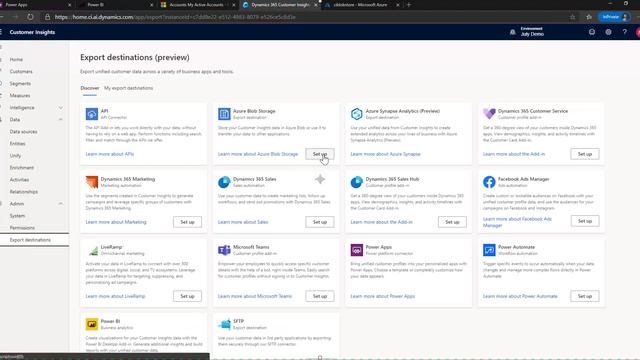The height and width of the screenshot is (360, 640).
Task: Set up Dynamics 365 Sales
Action: [320, 222]
